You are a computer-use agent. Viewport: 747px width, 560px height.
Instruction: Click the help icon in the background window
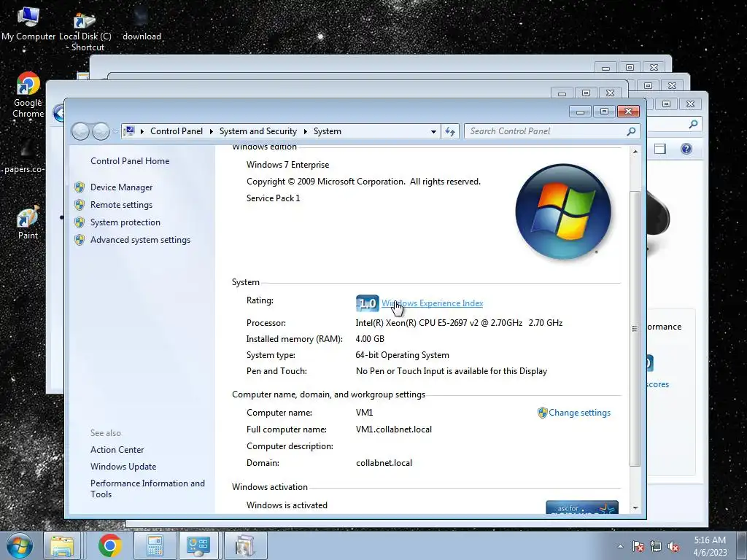(686, 149)
